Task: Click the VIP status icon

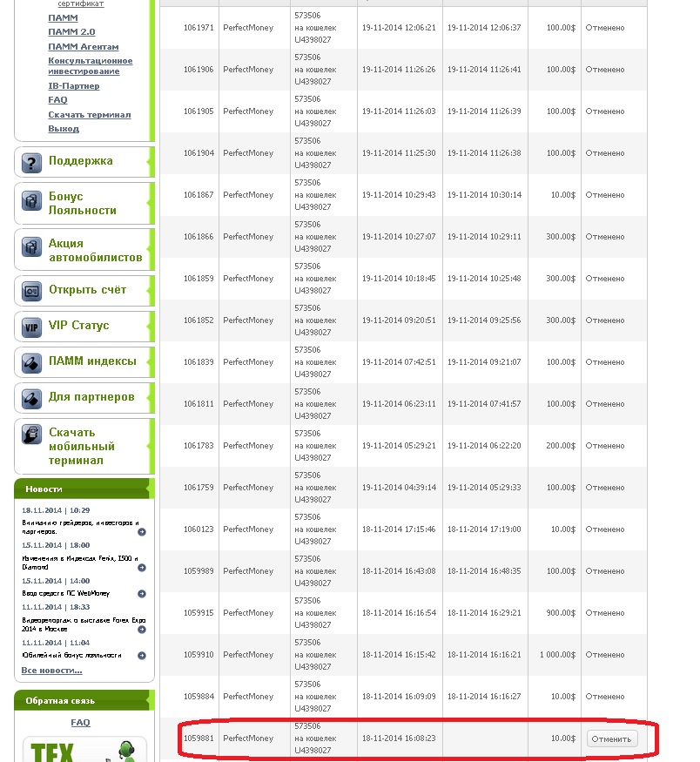Action: pyautogui.click(x=31, y=327)
